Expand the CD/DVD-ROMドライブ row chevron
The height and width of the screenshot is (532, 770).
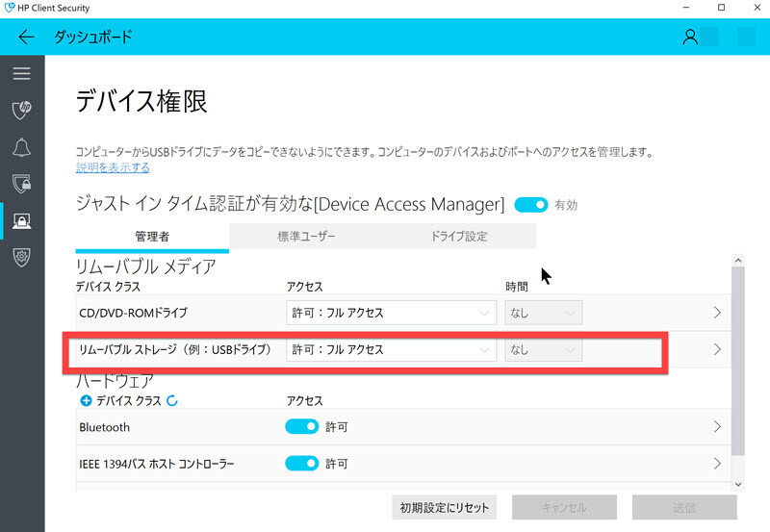tap(717, 312)
